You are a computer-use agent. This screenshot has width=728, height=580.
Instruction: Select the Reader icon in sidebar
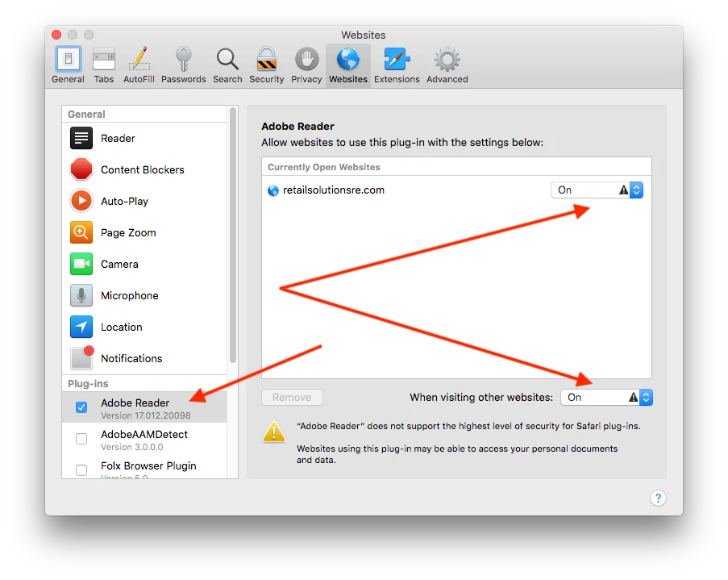tap(81, 138)
